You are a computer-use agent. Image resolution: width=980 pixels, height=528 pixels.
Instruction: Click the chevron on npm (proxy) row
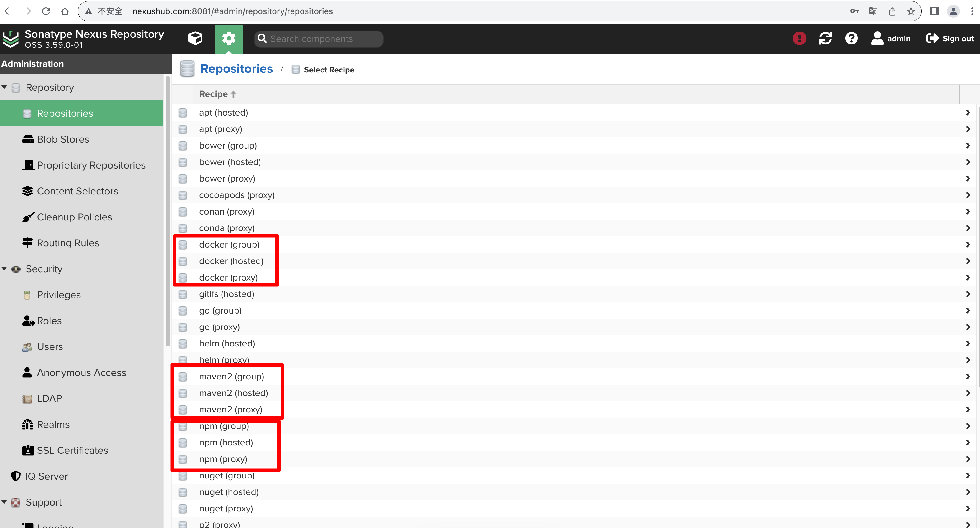(x=968, y=459)
